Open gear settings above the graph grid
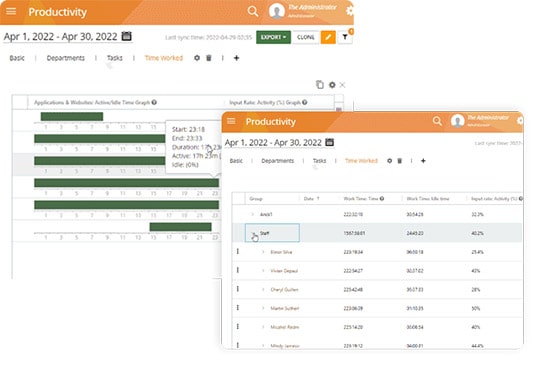Image resolution: width=536 pixels, height=367 pixels. [332, 84]
